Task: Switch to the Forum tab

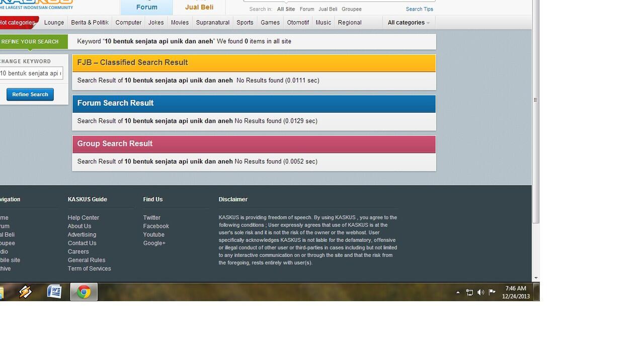Action: pyautogui.click(x=146, y=7)
